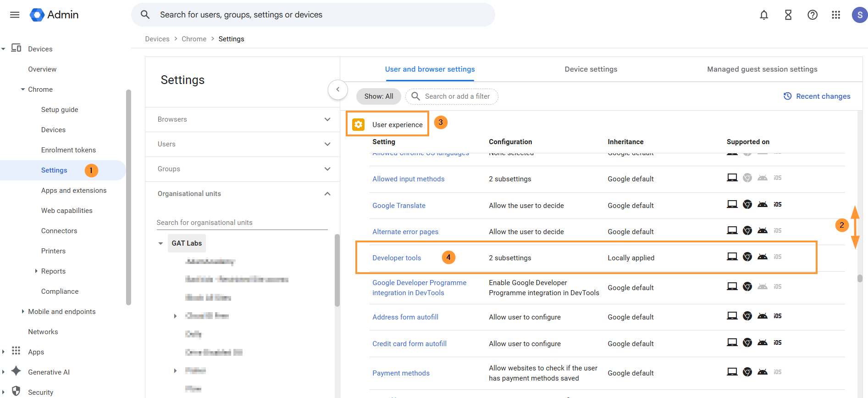This screenshot has width=868, height=398.
Task: Collapse the Devices sidebar section
Action: pyautogui.click(x=3, y=49)
